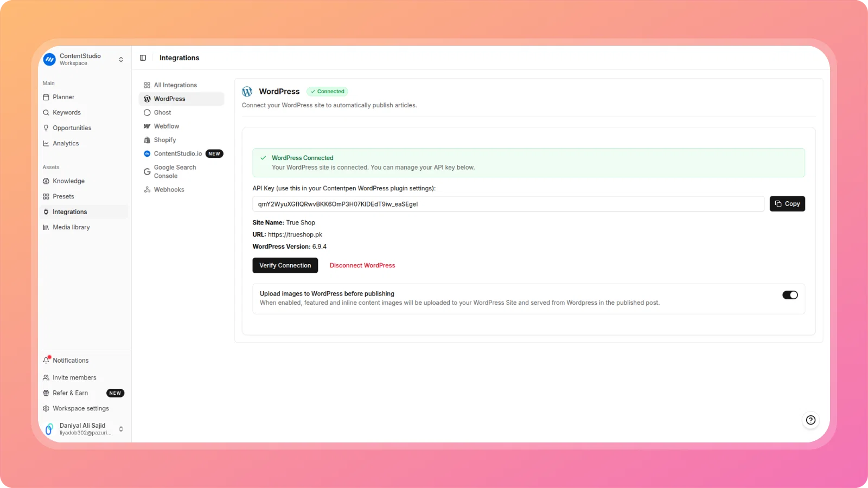Viewport: 868px width, 488px height.
Task: Disable Upload images to WordPress toggle
Action: point(790,295)
